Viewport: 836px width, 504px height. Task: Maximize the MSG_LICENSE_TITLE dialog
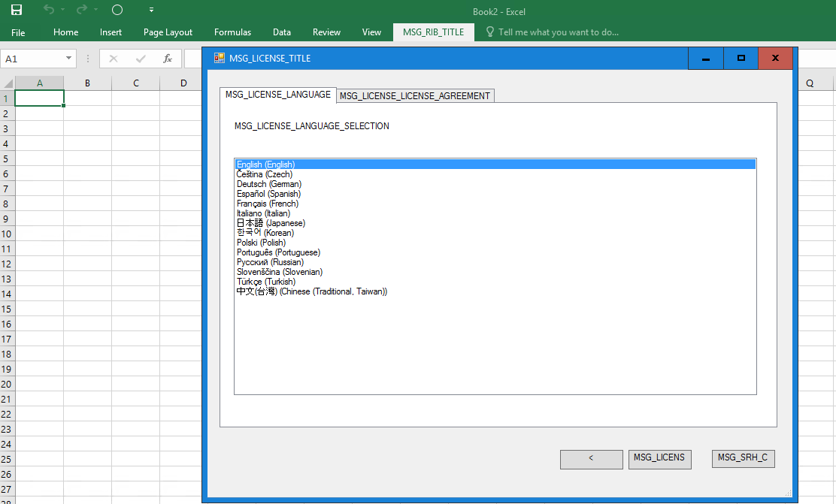pyautogui.click(x=741, y=58)
